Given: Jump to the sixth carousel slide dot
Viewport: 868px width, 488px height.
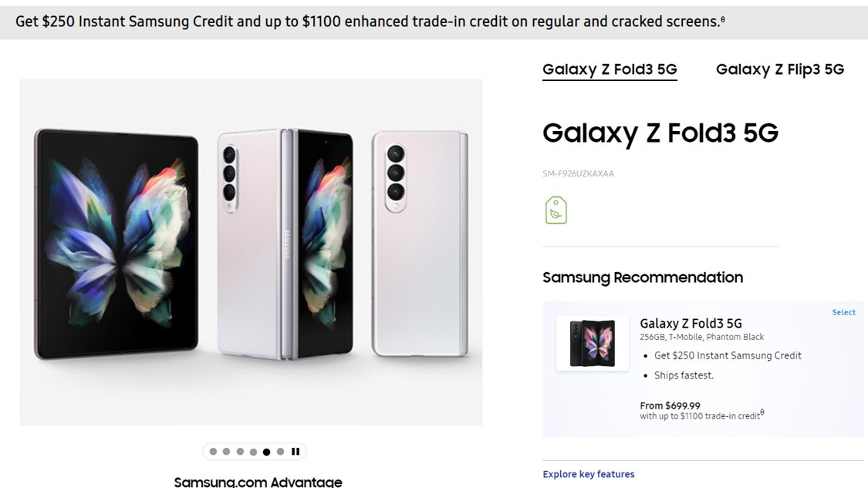Looking at the screenshot, I should 280,452.
